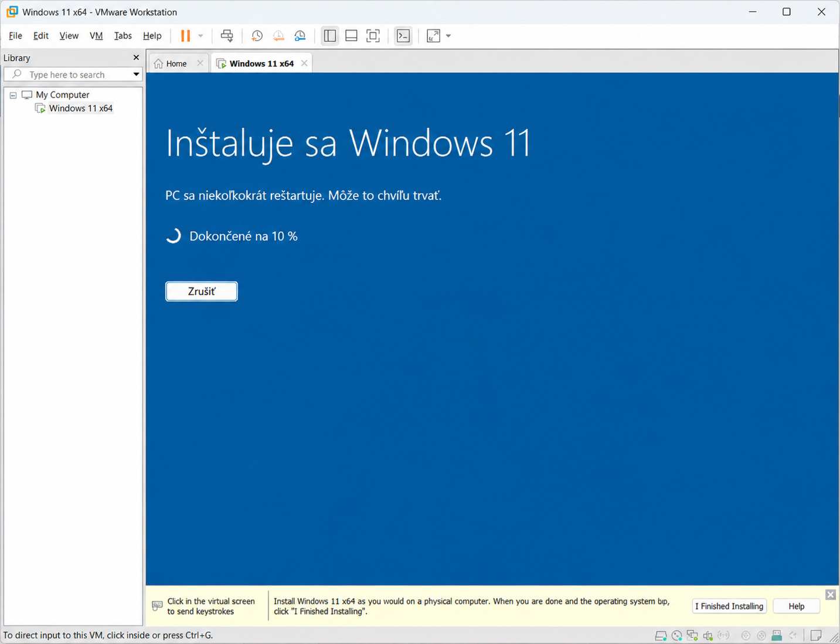Open the power options dropdown arrow

pyautogui.click(x=200, y=36)
